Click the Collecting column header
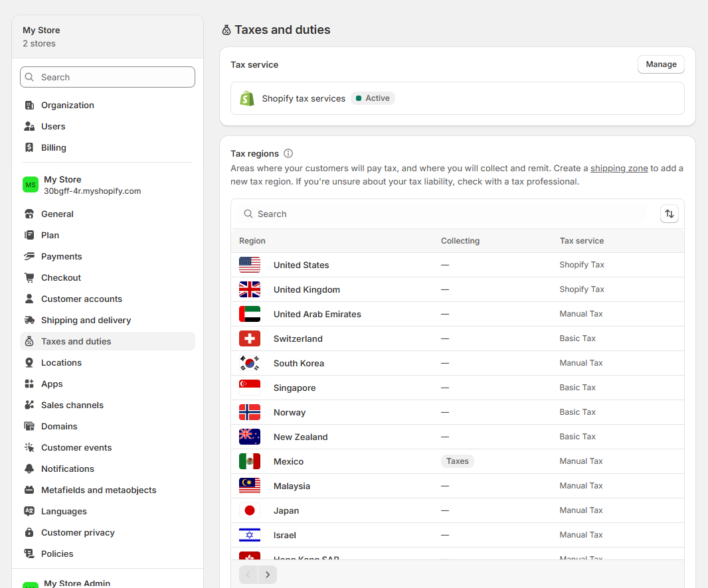 click(x=460, y=241)
